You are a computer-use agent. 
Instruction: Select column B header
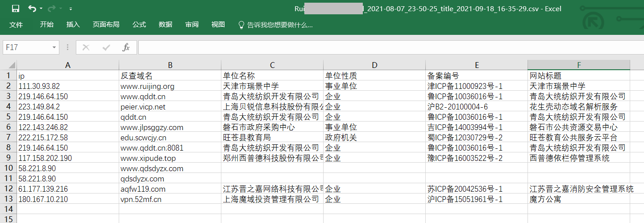170,65
